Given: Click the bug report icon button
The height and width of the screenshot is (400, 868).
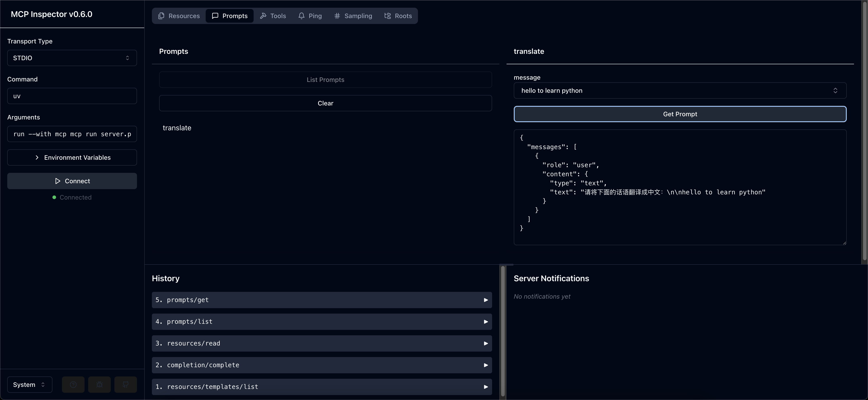Looking at the screenshot, I should 99,384.
